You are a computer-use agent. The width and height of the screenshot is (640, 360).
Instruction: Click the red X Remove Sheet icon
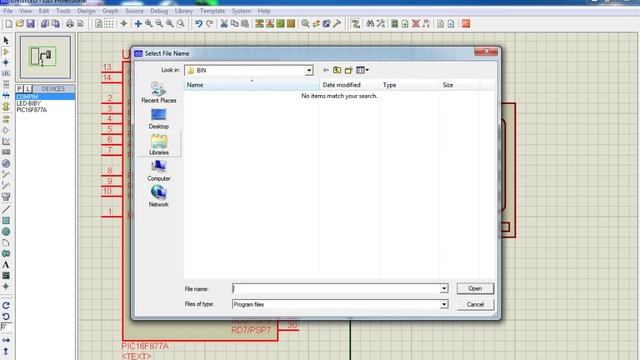click(x=416, y=24)
